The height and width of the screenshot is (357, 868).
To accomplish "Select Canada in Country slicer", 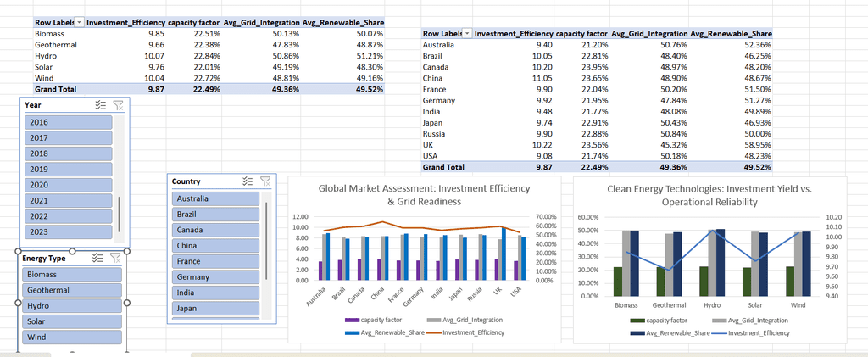I will coord(215,230).
